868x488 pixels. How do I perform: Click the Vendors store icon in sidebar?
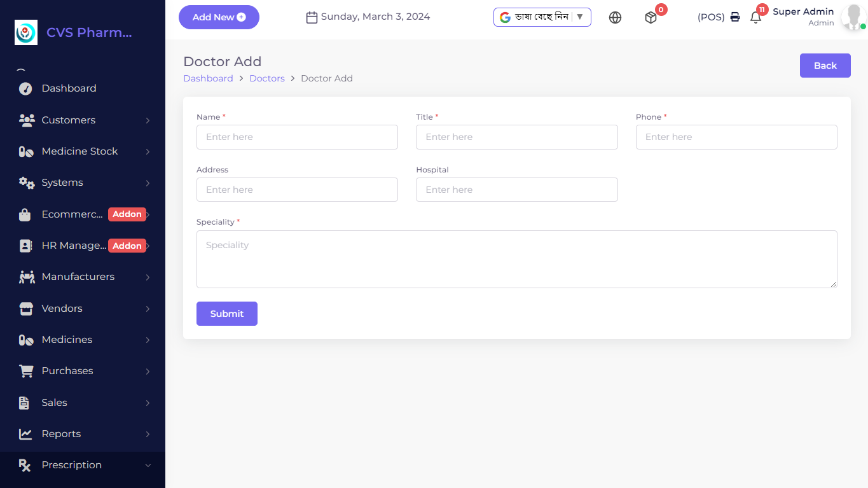pyautogui.click(x=25, y=308)
